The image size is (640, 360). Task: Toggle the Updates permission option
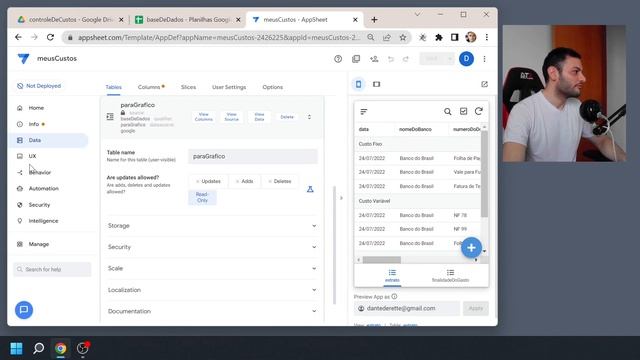click(x=208, y=181)
